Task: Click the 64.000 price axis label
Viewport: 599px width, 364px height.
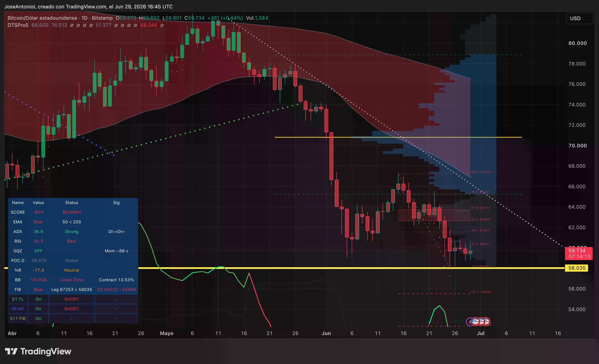Action: (x=577, y=207)
